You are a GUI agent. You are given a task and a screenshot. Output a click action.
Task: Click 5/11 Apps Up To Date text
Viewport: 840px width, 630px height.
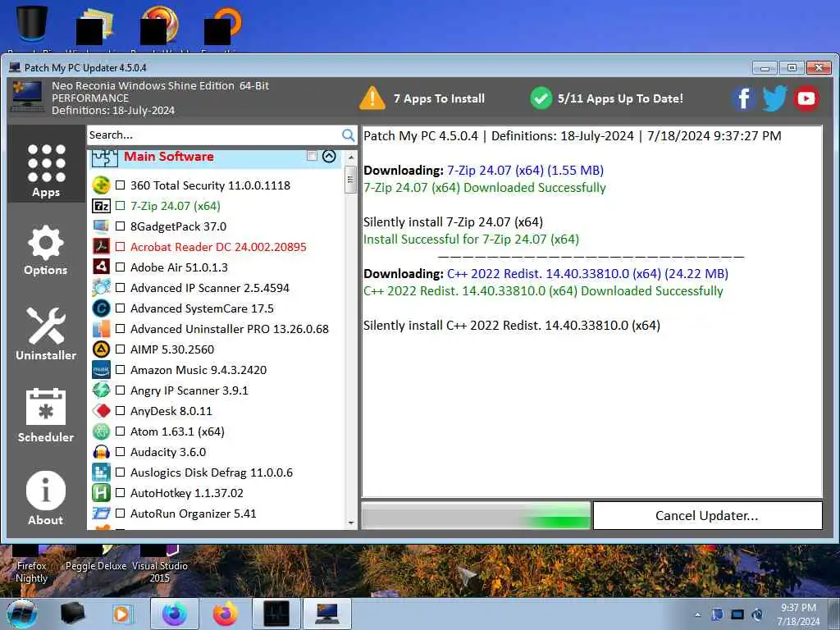tap(620, 98)
